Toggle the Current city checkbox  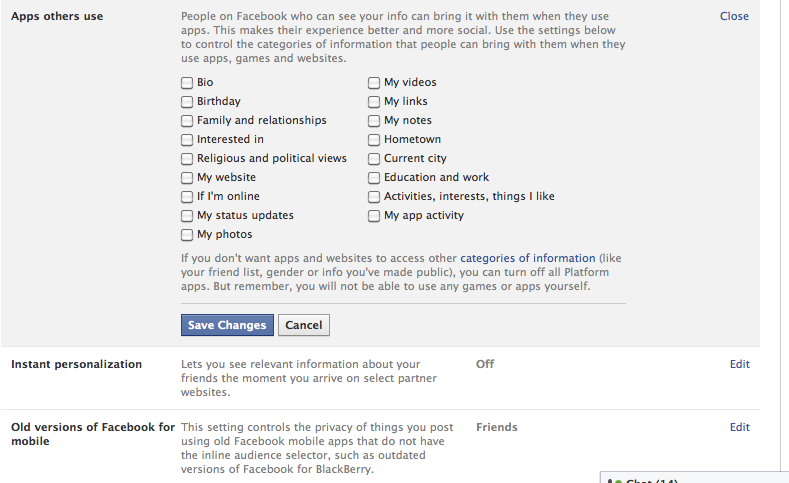374,158
